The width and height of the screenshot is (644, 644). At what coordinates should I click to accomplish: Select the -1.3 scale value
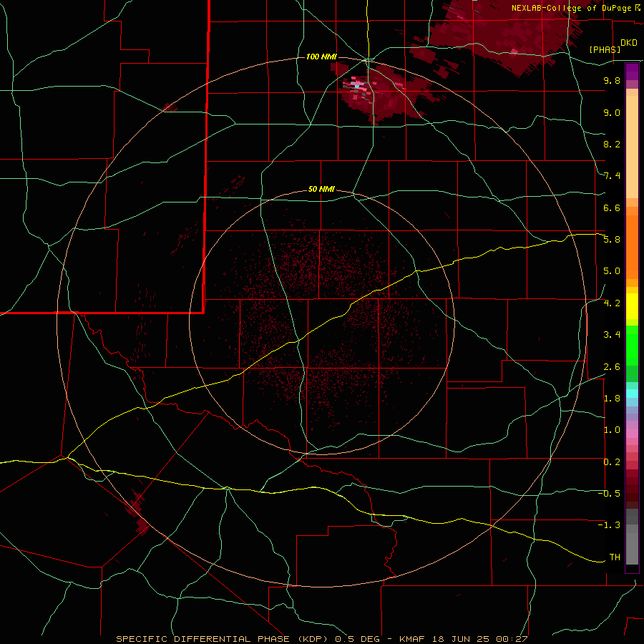point(609,525)
